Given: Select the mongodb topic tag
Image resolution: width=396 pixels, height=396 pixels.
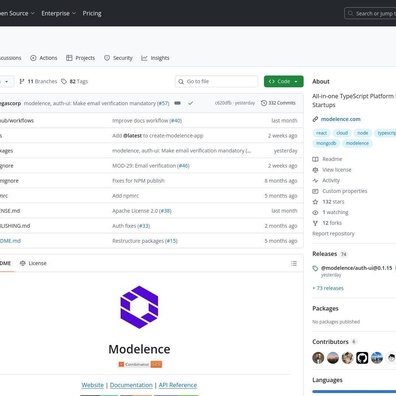Looking at the screenshot, I should pos(326,143).
